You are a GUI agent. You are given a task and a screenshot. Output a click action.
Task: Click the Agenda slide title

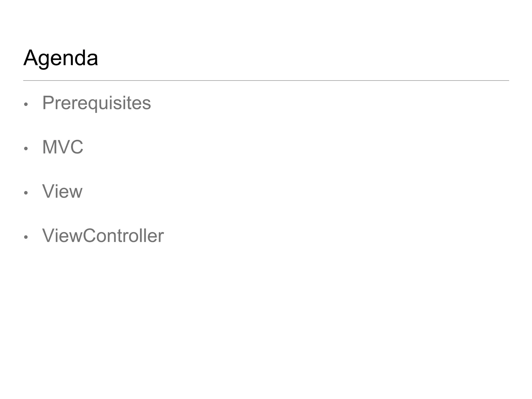click(x=61, y=58)
